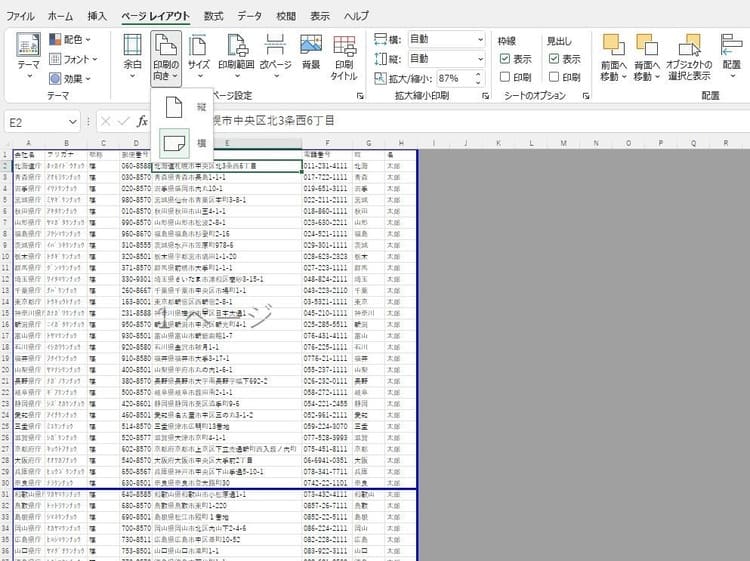750x561 pixels.
Task: Open the ファイル tab
Action: click(20, 16)
